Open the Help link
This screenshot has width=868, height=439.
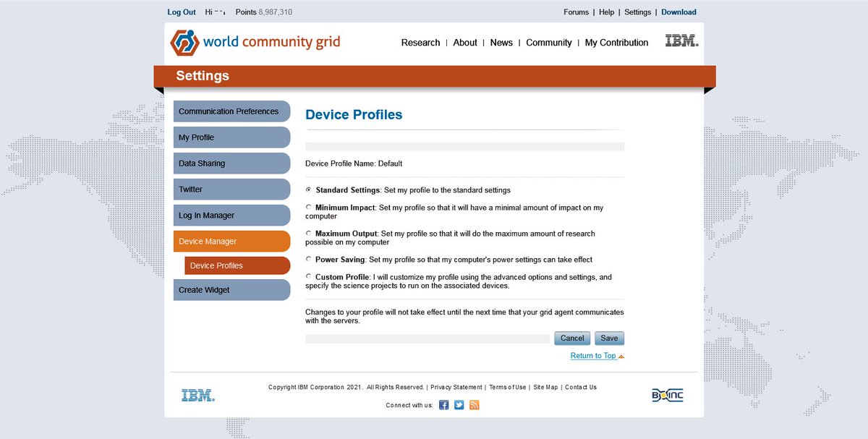click(606, 12)
